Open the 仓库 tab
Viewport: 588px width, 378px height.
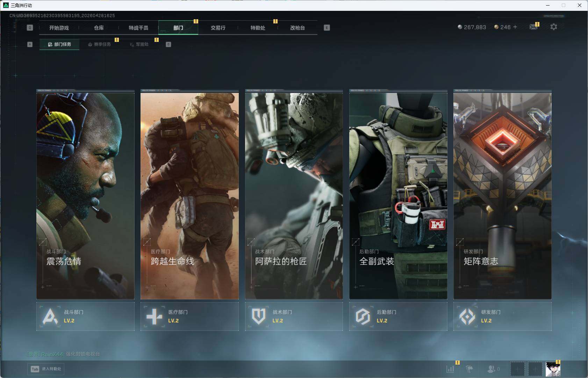pos(99,28)
